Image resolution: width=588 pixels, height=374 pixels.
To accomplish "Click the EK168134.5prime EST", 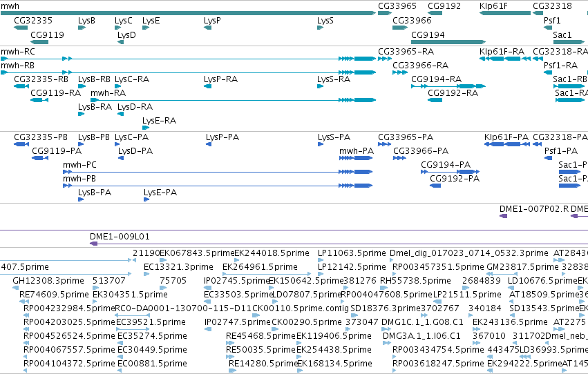I will (x=300, y=371).
